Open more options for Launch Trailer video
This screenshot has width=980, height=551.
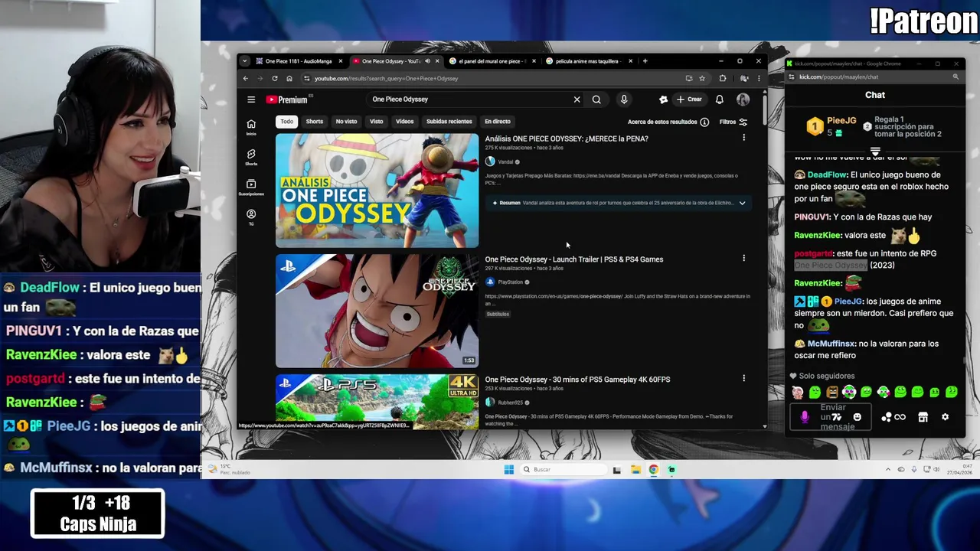coord(743,258)
